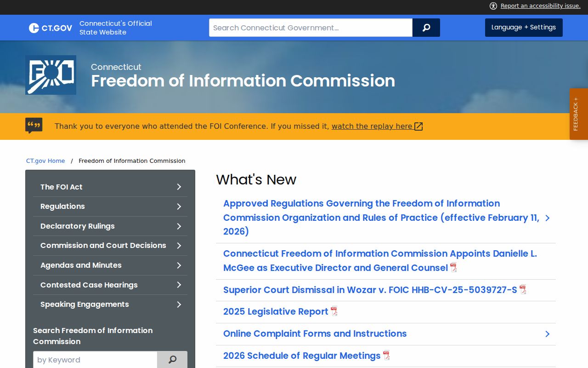This screenshot has height=368, width=588.
Task: Click PDF icon beside 2026 Schedule link
Action: pos(386,356)
